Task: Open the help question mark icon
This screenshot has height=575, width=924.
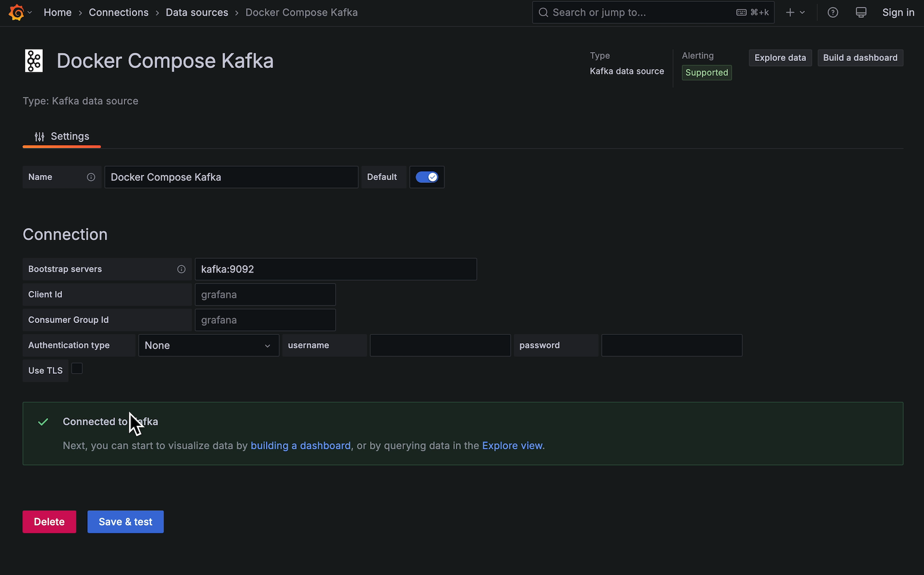Action: click(833, 12)
